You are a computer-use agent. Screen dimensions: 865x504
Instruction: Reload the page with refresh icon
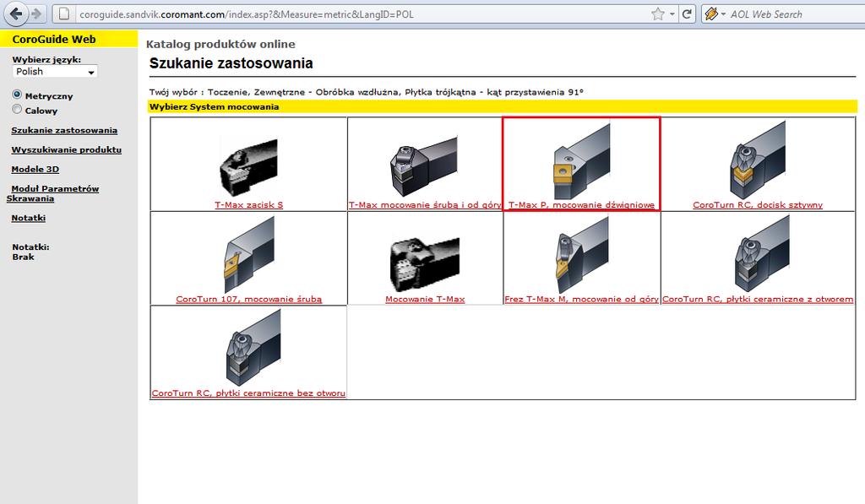click(687, 14)
